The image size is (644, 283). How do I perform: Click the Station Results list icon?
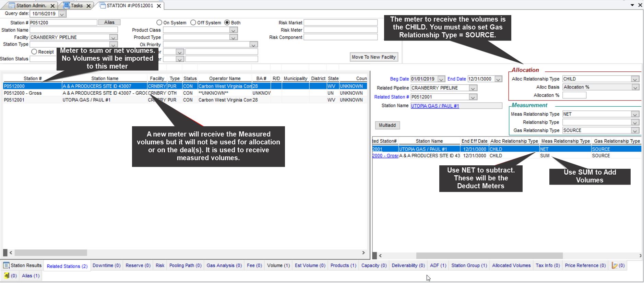[6, 266]
